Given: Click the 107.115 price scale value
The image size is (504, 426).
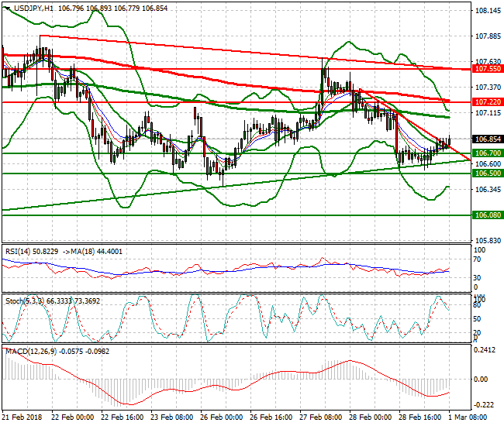Looking at the screenshot, I should 488,112.
